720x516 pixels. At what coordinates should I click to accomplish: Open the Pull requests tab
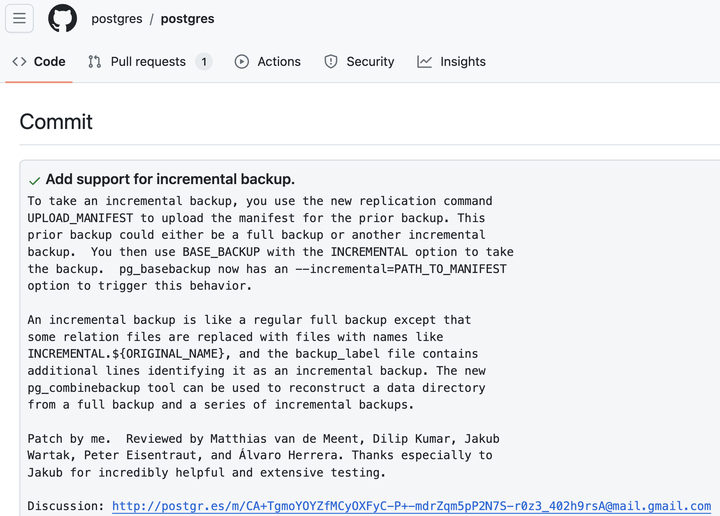150,62
